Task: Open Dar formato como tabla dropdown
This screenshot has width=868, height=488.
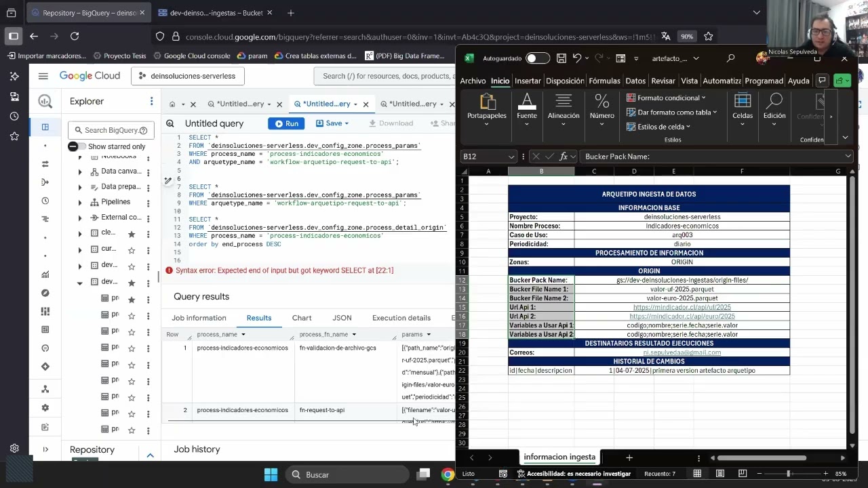Action: coord(672,113)
